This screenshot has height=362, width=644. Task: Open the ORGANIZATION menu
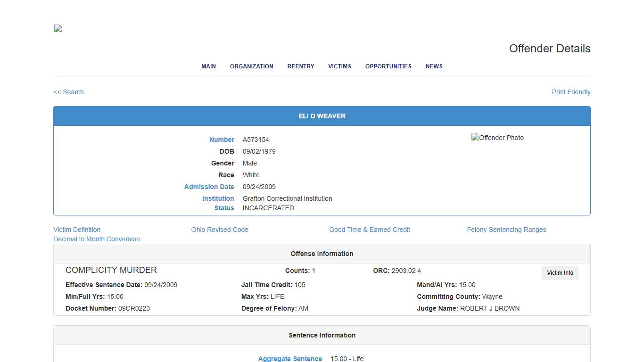pyautogui.click(x=251, y=66)
